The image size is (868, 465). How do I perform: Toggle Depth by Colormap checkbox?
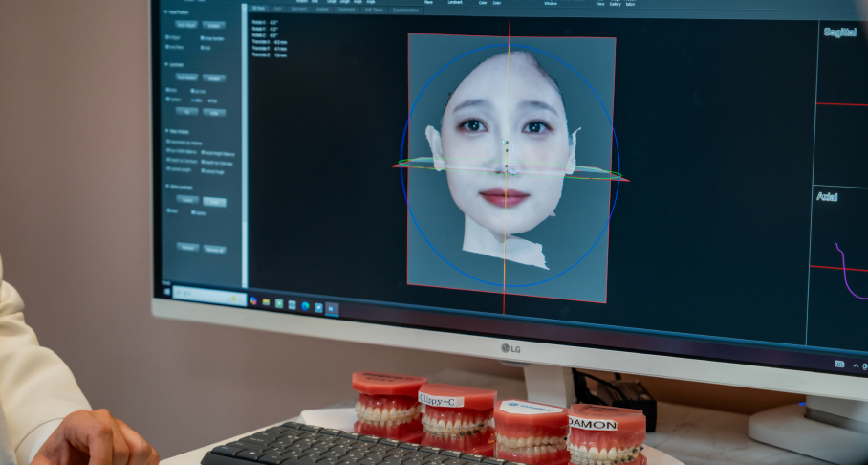(x=217, y=163)
